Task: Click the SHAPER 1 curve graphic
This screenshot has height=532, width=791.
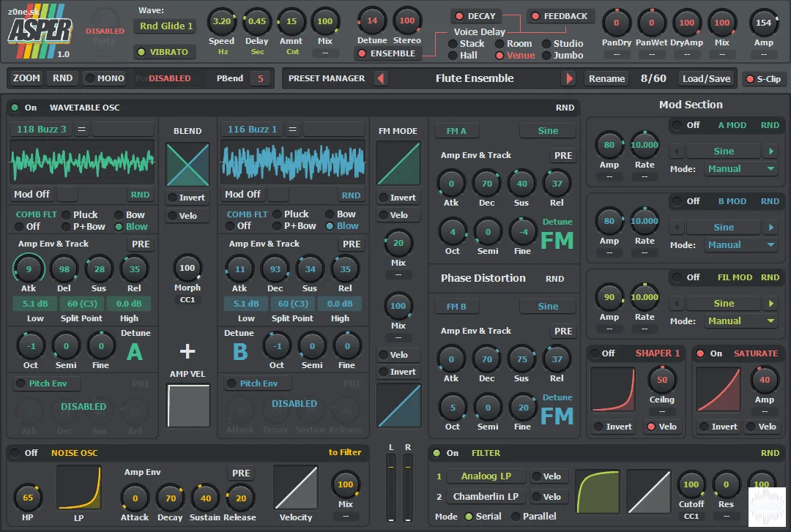Action: 612,389
